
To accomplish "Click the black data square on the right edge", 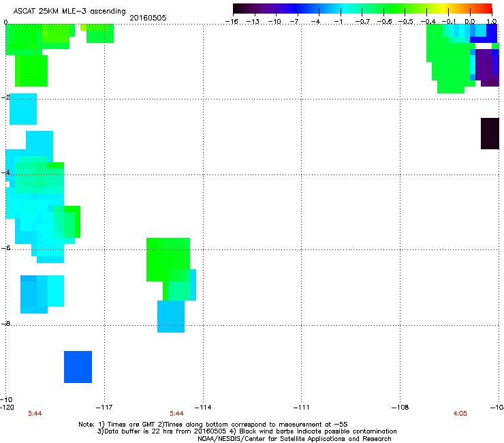I will tap(490, 134).
